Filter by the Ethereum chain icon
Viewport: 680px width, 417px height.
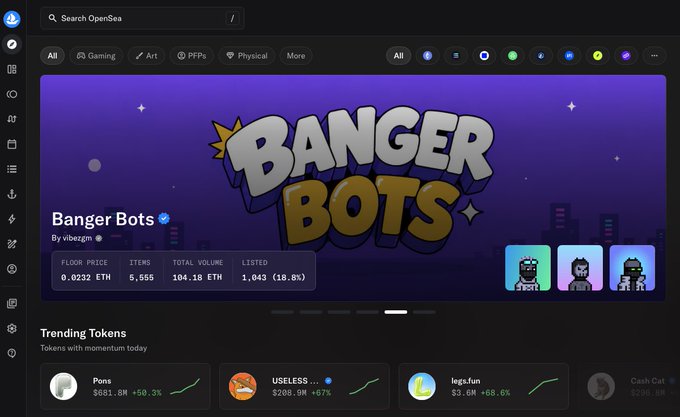tap(427, 55)
